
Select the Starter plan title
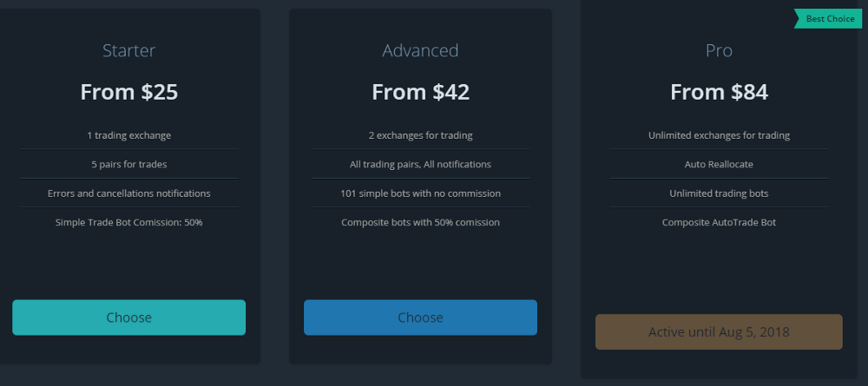tap(129, 50)
